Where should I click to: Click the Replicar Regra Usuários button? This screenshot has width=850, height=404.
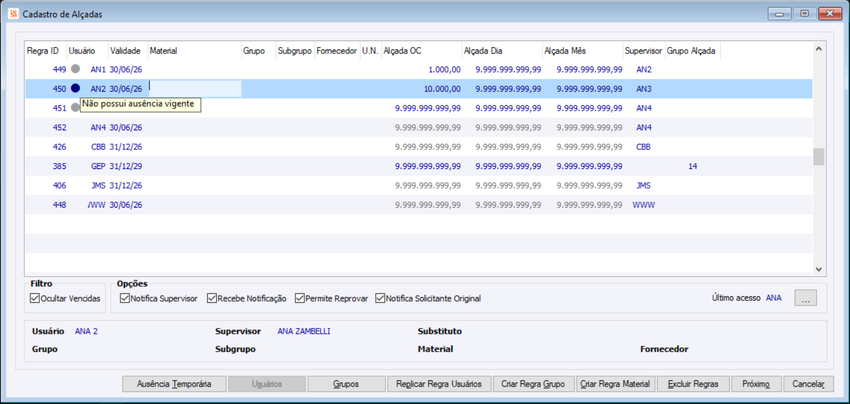click(439, 384)
